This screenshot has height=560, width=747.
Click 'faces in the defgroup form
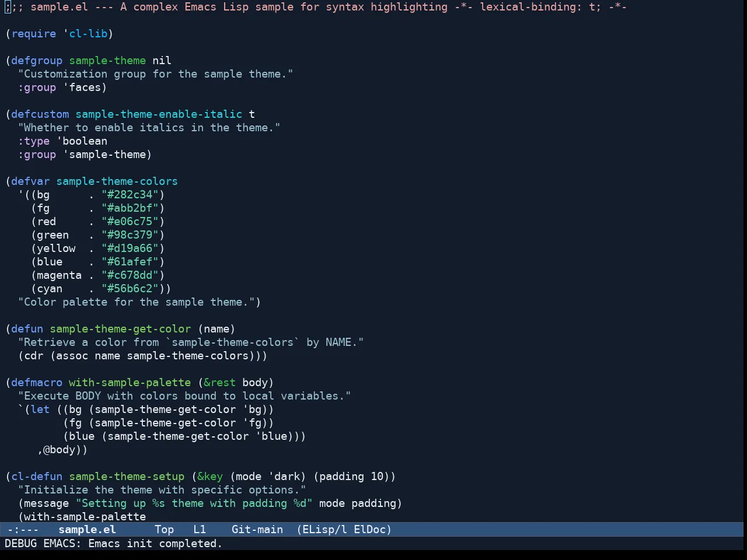point(82,87)
